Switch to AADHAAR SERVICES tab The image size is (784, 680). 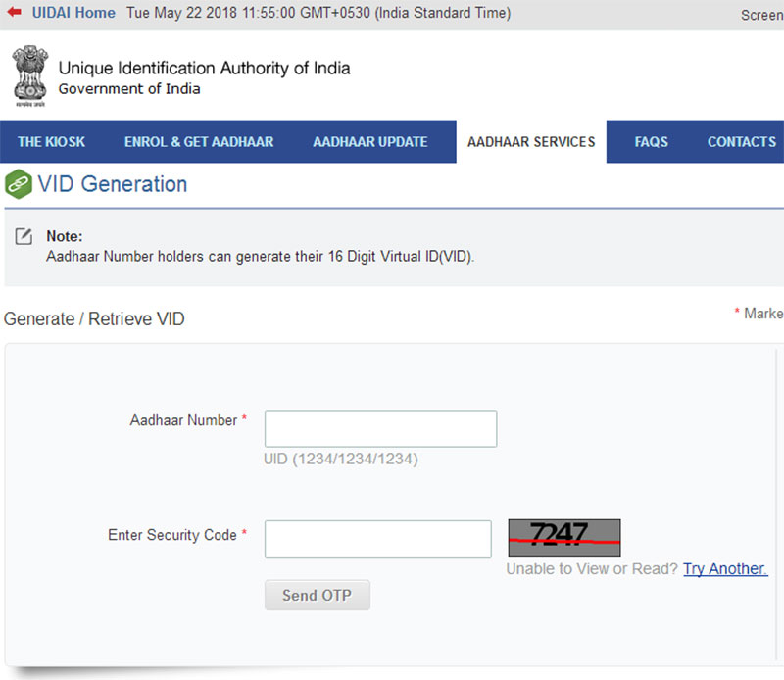coord(531,141)
